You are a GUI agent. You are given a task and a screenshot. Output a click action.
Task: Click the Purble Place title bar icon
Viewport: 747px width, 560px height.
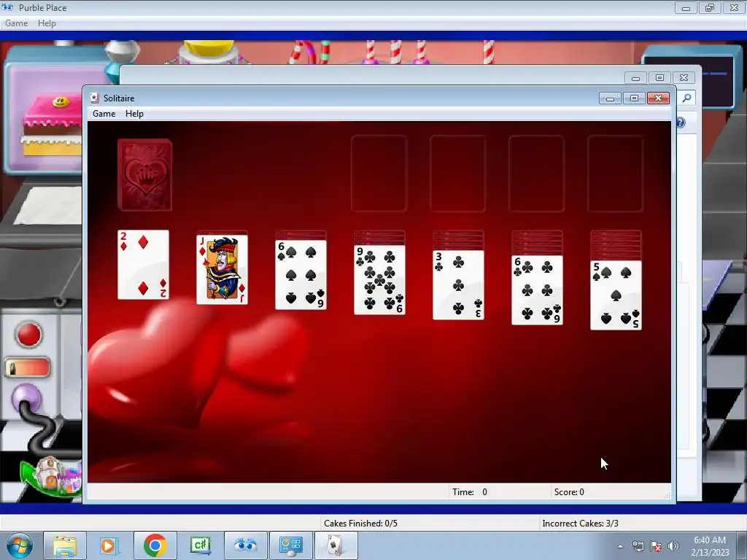(x=7, y=7)
